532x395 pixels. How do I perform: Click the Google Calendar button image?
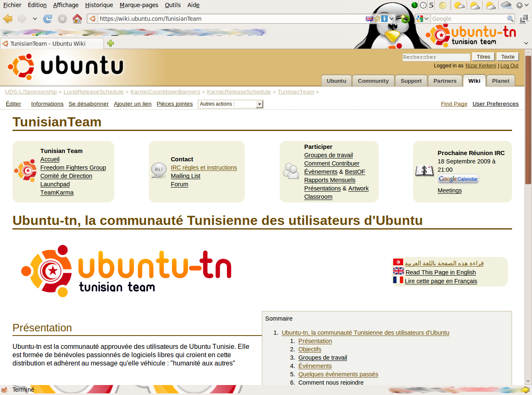(458, 179)
